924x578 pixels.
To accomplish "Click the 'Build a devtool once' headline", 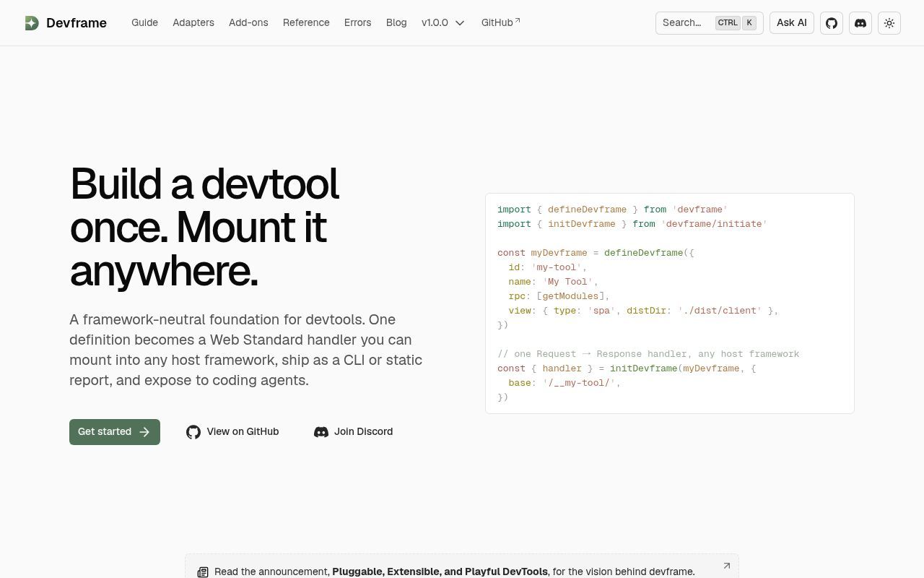I will point(204,227).
